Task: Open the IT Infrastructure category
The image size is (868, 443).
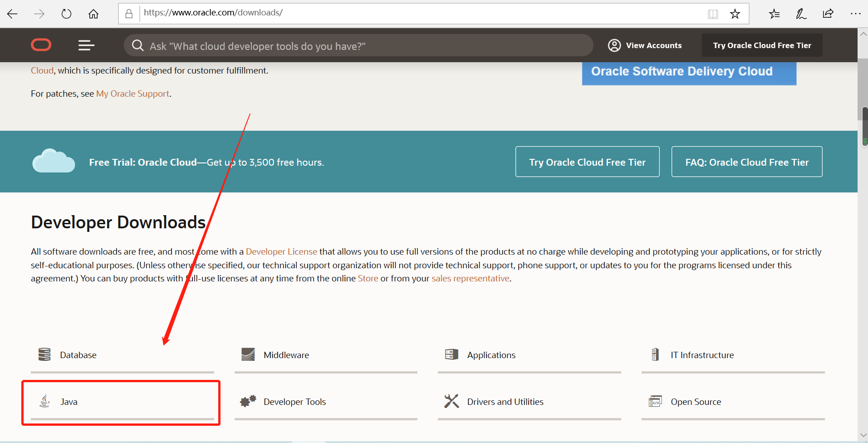Action: pos(702,354)
